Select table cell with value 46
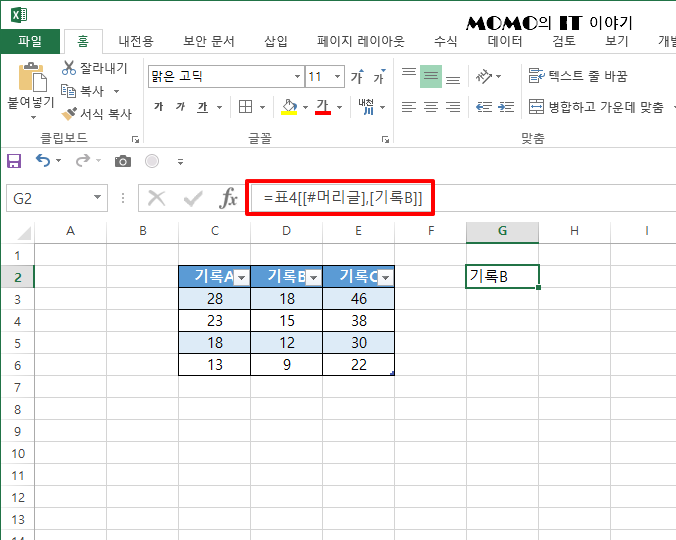676x540 pixels. (x=359, y=299)
